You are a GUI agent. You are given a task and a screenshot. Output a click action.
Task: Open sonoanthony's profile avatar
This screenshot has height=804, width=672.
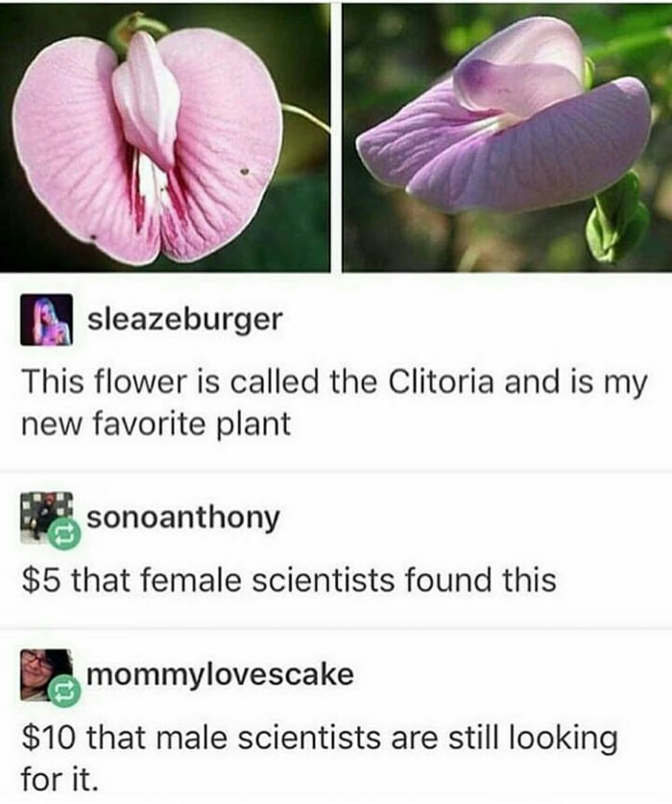(x=46, y=518)
